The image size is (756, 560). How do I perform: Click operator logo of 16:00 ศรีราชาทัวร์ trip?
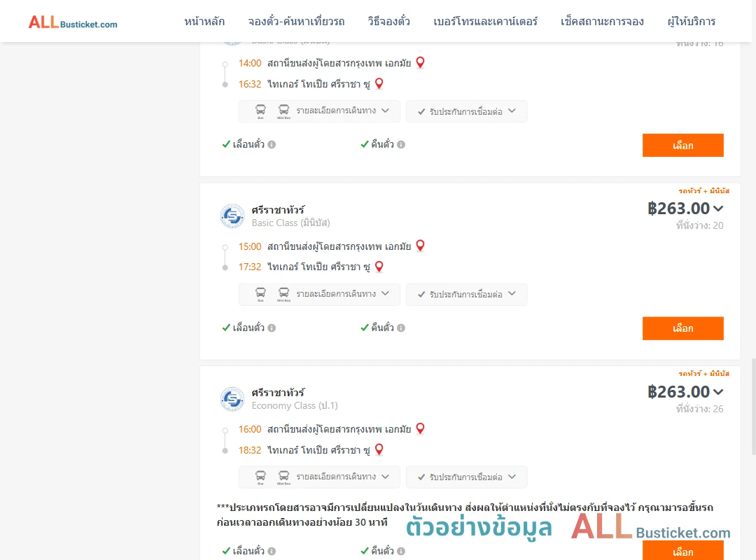click(232, 399)
